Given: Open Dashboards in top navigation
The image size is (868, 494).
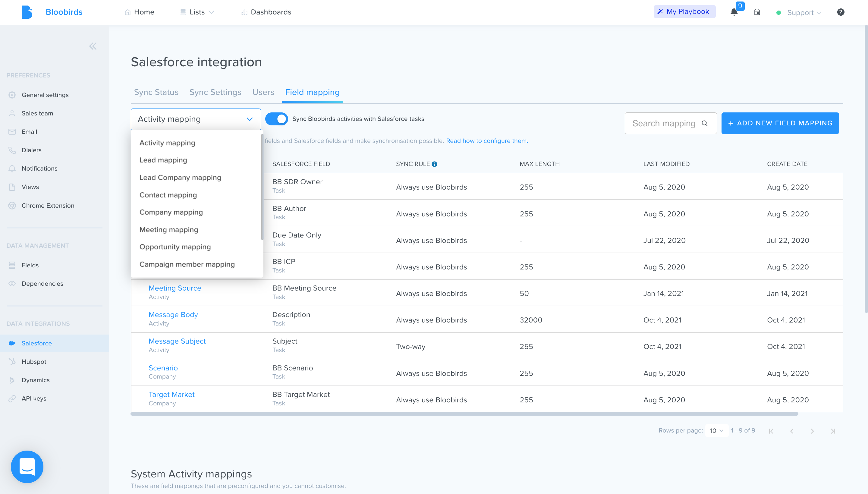Looking at the screenshot, I should (266, 12).
